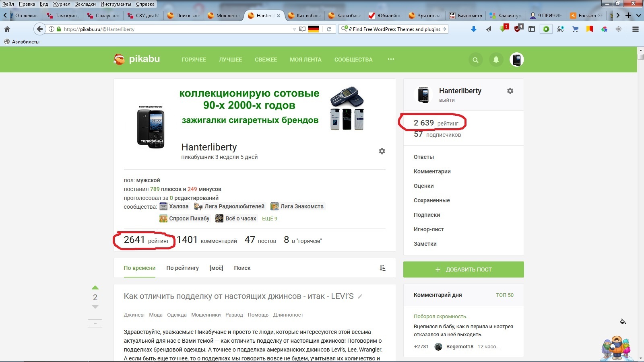Open site search via magnifier icon
644x362 pixels.
pyautogui.click(x=475, y=60)
